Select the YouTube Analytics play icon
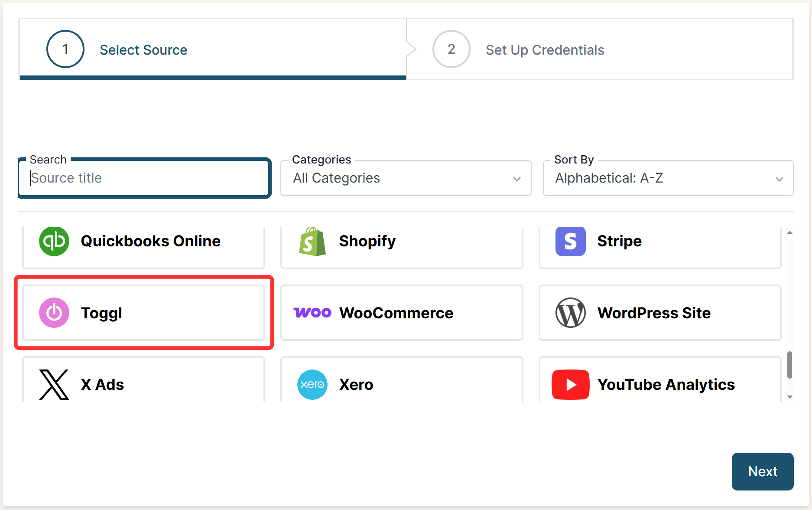The height and width of the screenshot is (510, 812). coord(570,384)
